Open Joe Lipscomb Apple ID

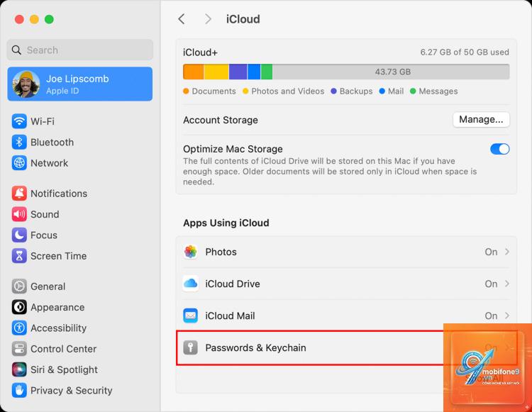pyautogui.click(x=80, y=84)
